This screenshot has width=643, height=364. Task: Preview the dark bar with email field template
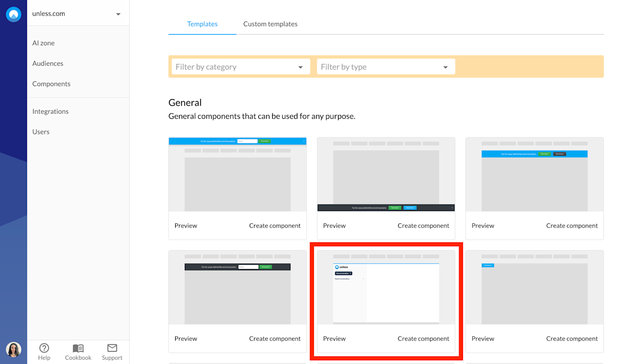186,338
